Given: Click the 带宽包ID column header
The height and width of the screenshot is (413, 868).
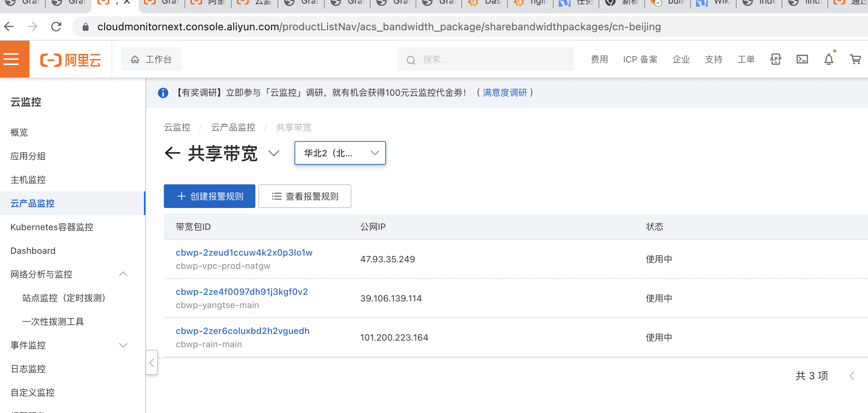Looking at the screenshot, I should tap(193, 227).
